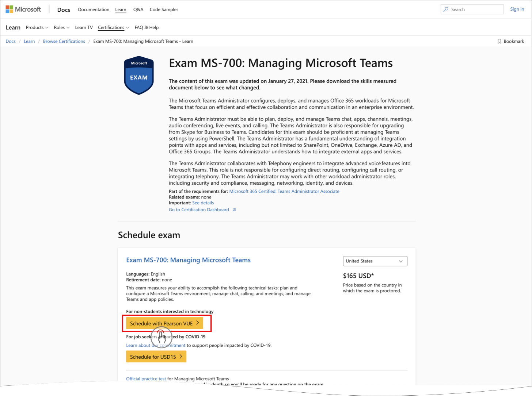Viewport: 532px width, 396px height.
Task: Click the main Exam MS-700 page title
Action: [x=281, y=63]
